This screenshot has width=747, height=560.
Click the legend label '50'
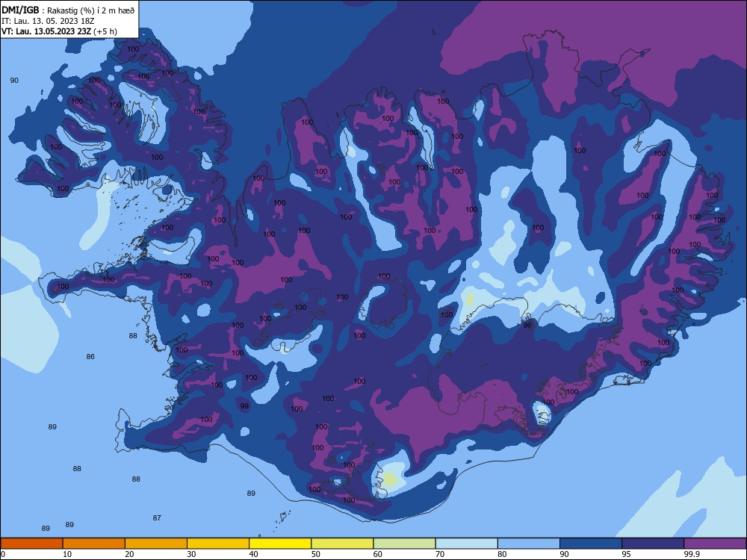(x=315, y=554)
